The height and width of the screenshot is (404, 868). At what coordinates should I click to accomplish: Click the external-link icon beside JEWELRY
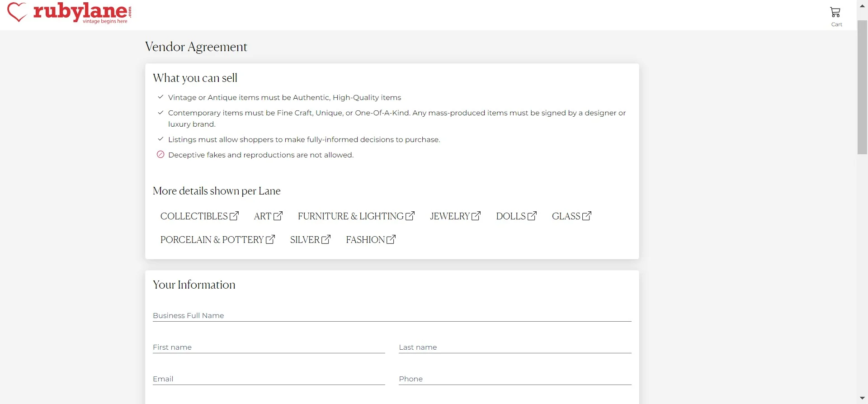476,216
